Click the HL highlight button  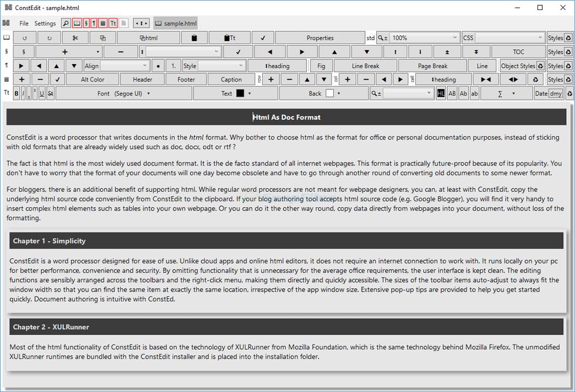click(x=441, y=93)
